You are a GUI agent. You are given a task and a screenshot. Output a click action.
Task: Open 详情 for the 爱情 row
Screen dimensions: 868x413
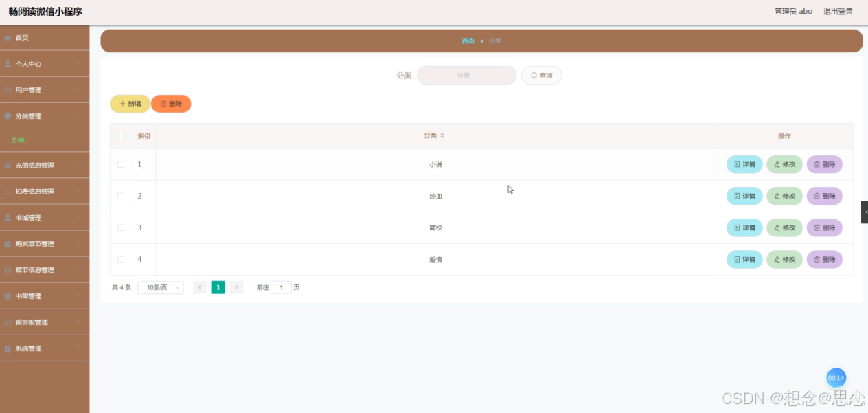point(744,259)
